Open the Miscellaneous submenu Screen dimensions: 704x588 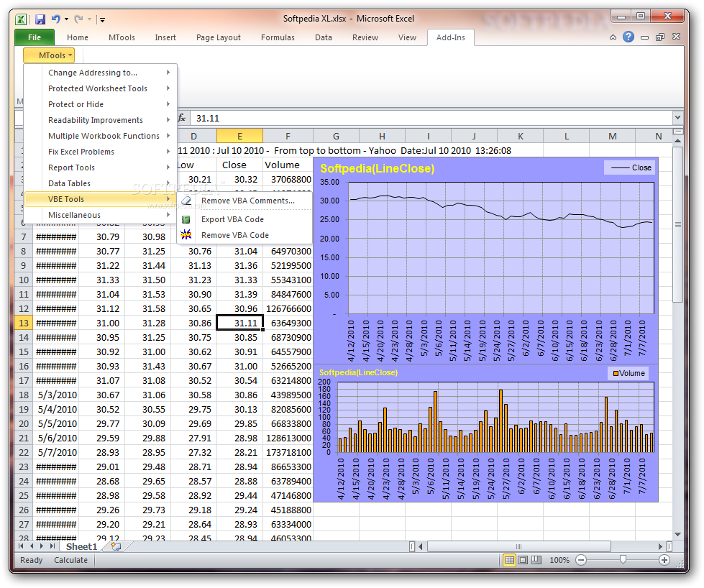(100, 215)
